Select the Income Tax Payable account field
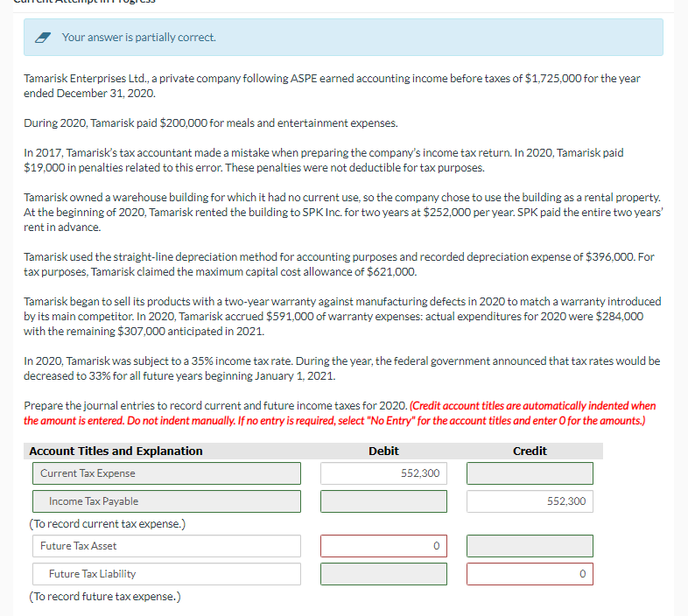This screenshot has height=616, width=688. 166,501
